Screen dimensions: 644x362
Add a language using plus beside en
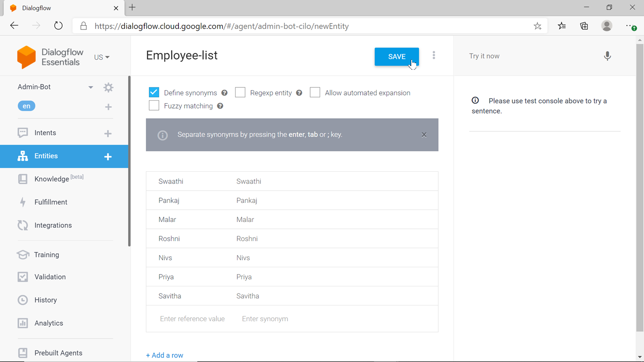(x=108, y=107)
